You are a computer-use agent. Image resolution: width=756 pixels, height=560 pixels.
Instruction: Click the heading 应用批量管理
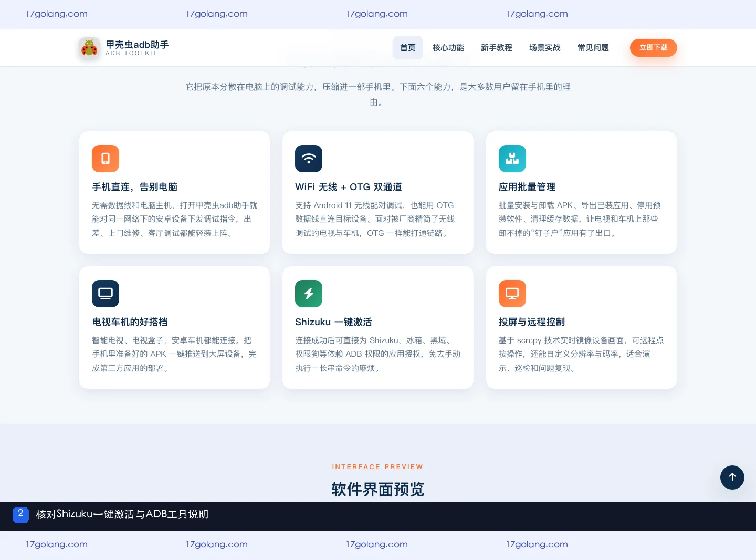(527, 187)
